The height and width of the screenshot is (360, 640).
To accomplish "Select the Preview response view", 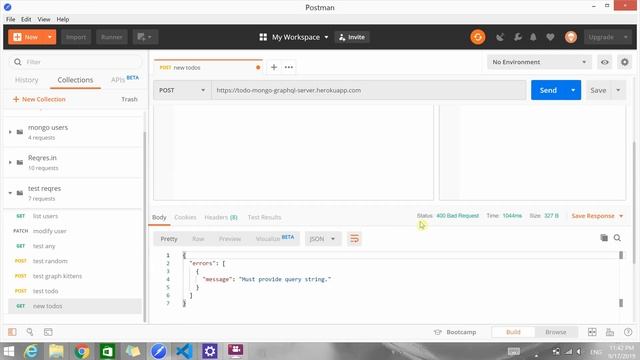I will [230, 239].
